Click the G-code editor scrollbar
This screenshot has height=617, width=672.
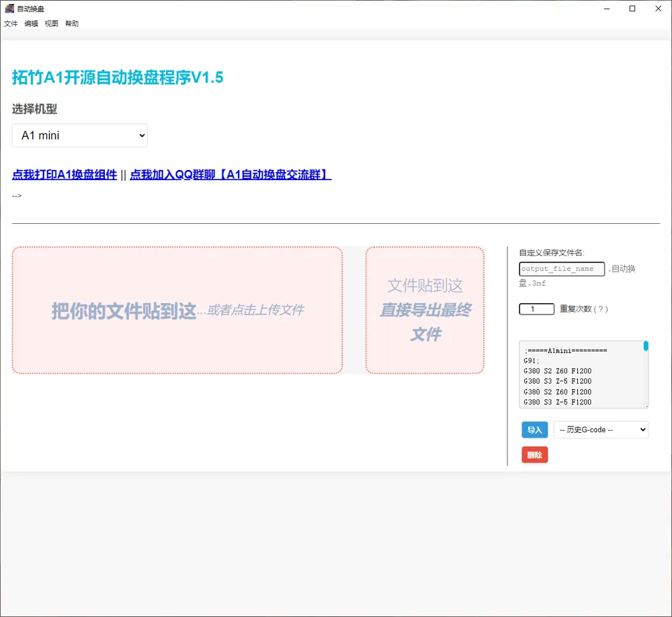645,346
